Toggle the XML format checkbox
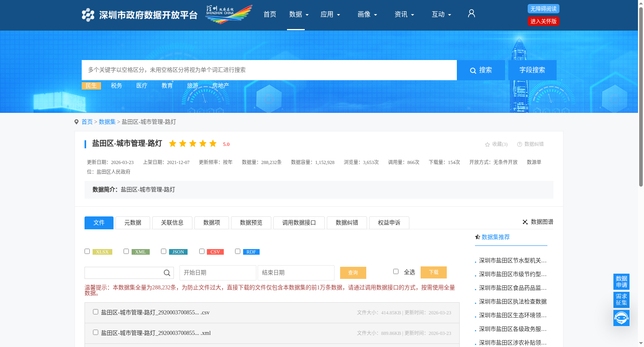The width and height of the screenshot is (644, 347). pos(126,251)
